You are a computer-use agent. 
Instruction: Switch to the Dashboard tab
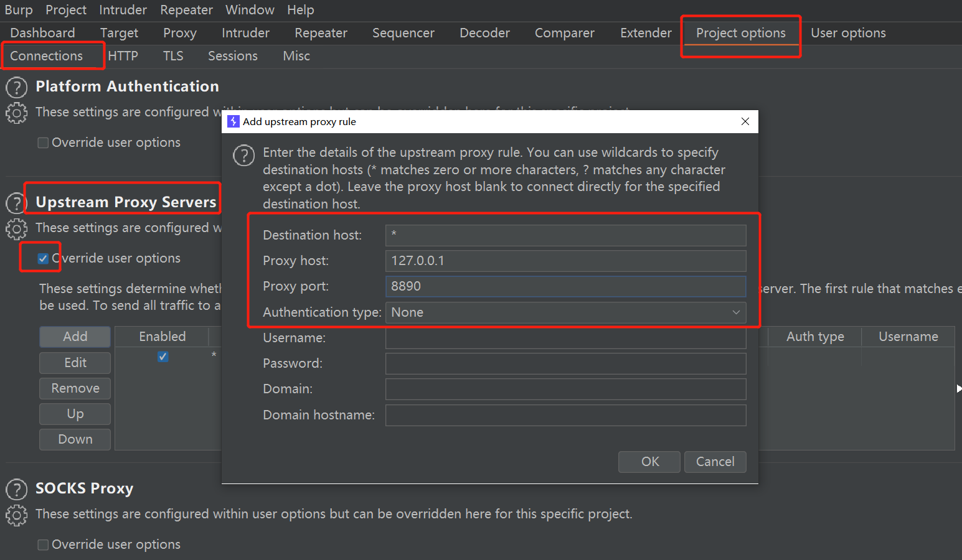(42, 33)
